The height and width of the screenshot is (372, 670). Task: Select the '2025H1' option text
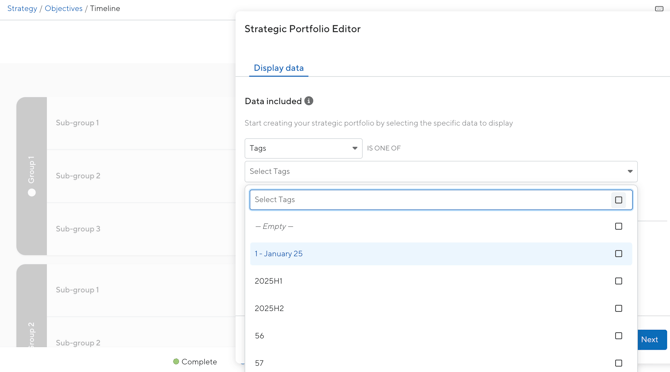pyautogui.click(x=268, y=281)
